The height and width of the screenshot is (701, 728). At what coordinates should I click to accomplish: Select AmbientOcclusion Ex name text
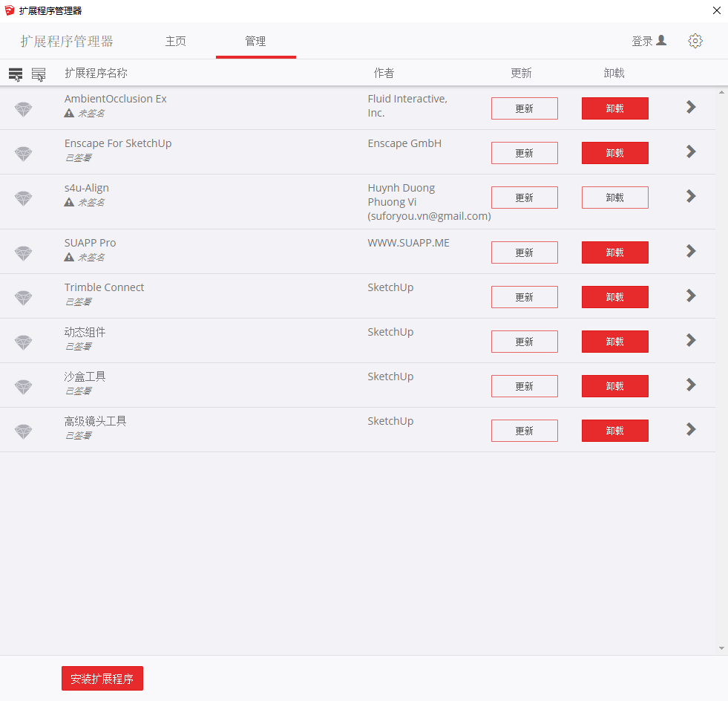pos(115,99)
